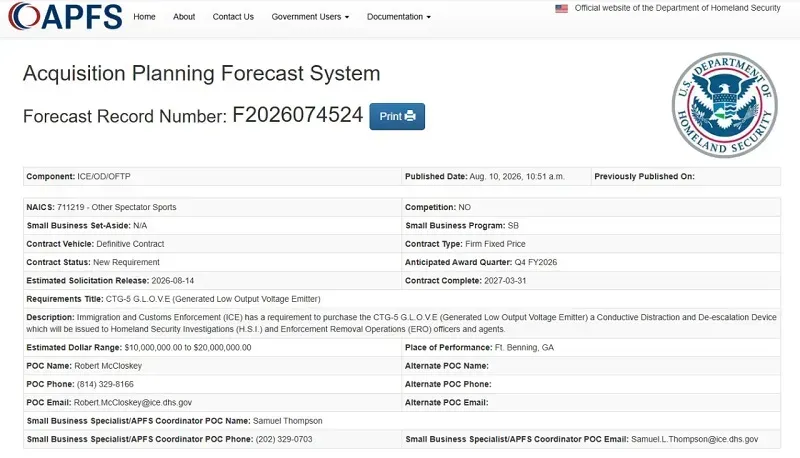Viewport: 800px width, 458px height.
Task: Click the Official website of DHS text
Action: point(678,8)
